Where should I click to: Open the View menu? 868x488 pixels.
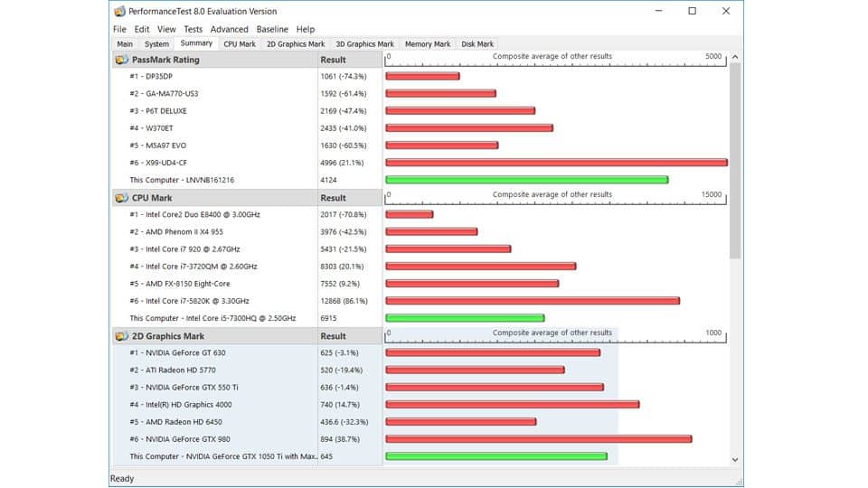166,29
